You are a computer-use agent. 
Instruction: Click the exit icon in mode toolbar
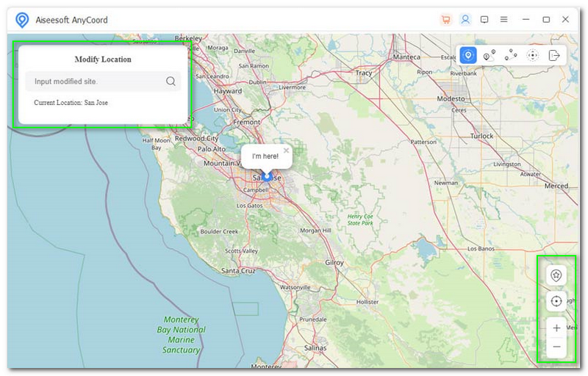pyautogui.click(x=554, y=55)
